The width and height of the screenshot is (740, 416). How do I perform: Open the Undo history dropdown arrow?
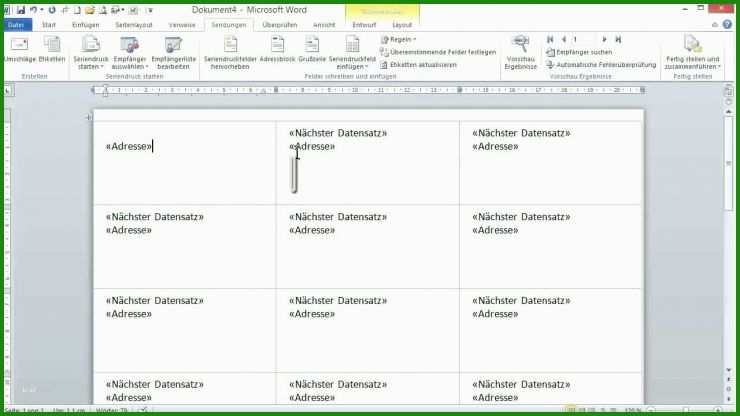(x=42, y=10)
